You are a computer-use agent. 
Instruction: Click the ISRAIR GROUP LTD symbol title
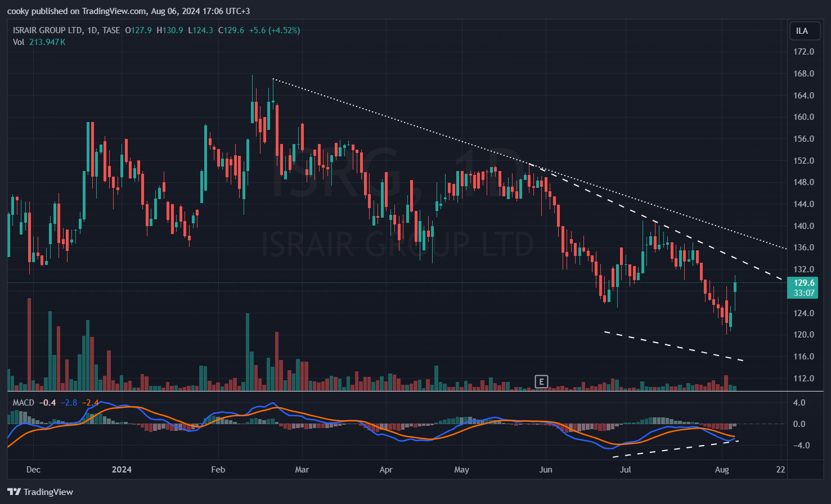(x=48, y=30)
